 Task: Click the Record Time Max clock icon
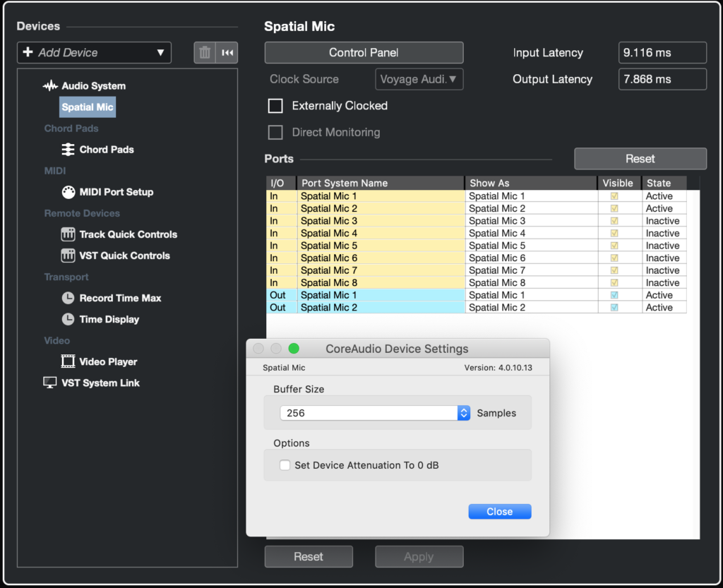[68, 298]
